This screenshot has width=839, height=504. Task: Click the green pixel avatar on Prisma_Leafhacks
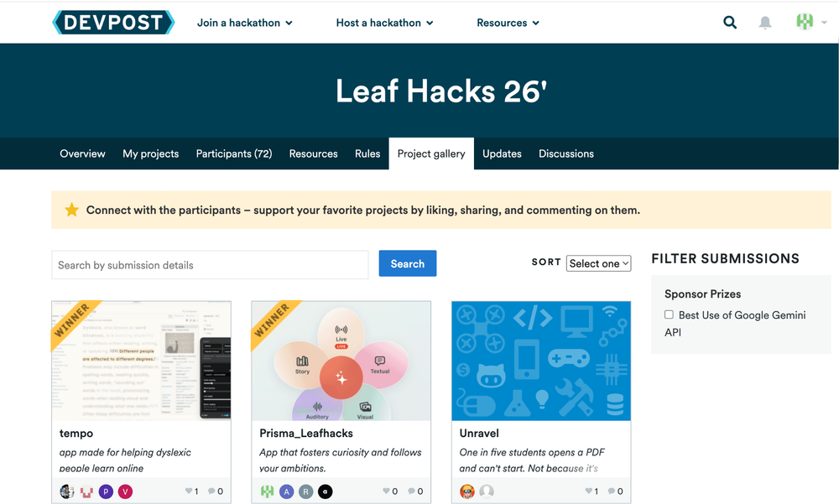point(267,491)
